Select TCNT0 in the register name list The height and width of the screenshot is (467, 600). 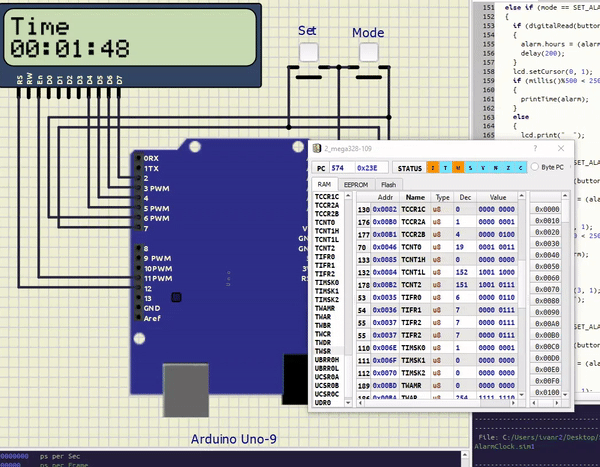325,222
